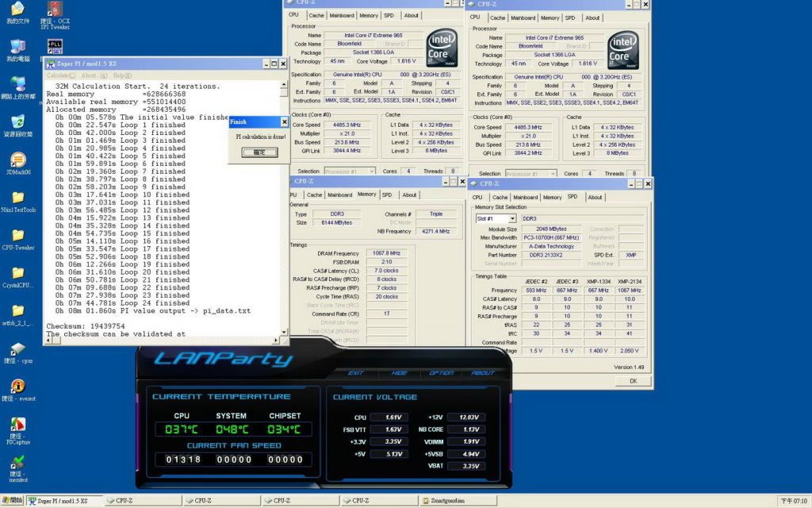812x508 pixels.
Task: Open the 我的電腦 desktop icon
Action: [17, 50]
